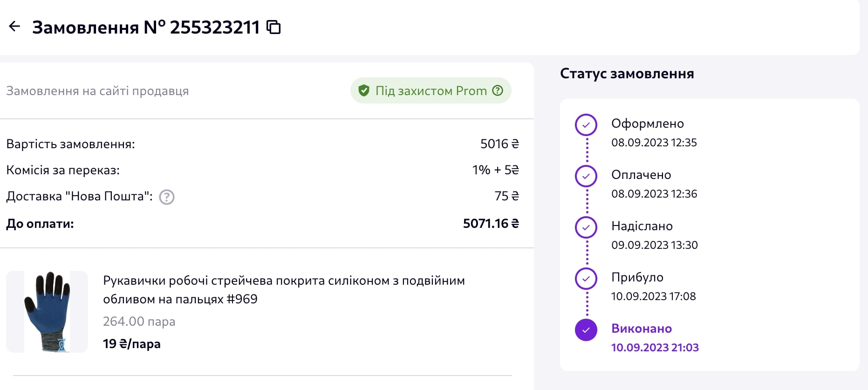The width and height of the screenshot is (868, 390).
Task: Click the delivery price 75 ₴
Action: pos(507,196)
